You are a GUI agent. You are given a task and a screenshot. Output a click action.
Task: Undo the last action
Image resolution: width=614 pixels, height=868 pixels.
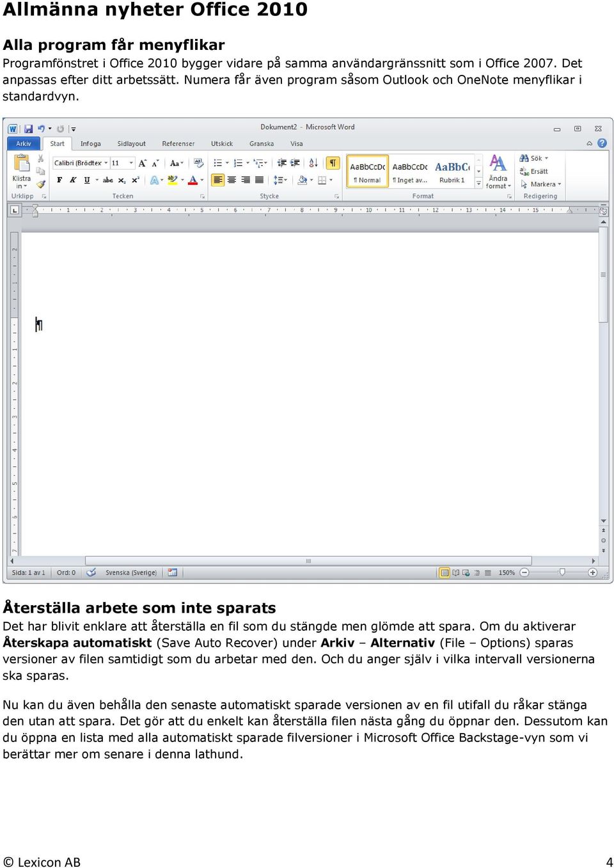[41, 129]
